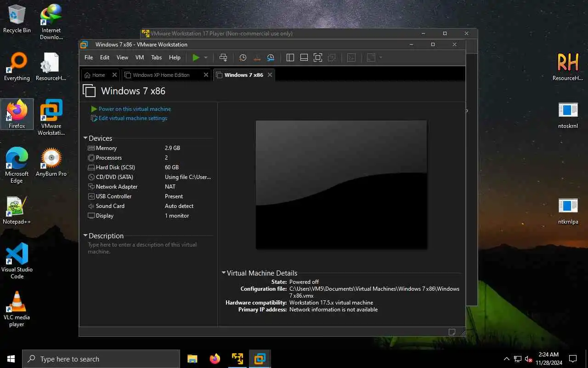Screen dimensions: 588x368
Task: Open the Internet Download Manager desktop icon
Action: click(51, 22)
